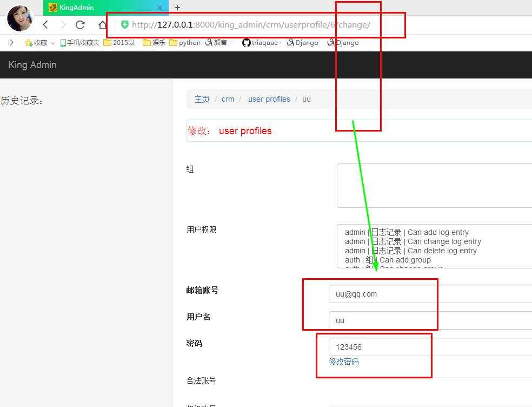Click the 密码 password field
Viewport: 532px width, 407px height.
[430, 347]
